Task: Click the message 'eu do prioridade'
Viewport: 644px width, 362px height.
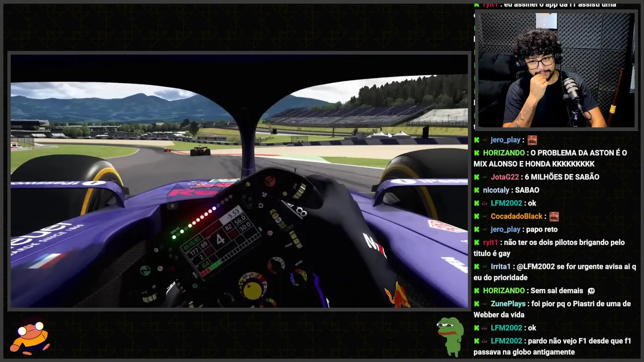Action: 500,278
